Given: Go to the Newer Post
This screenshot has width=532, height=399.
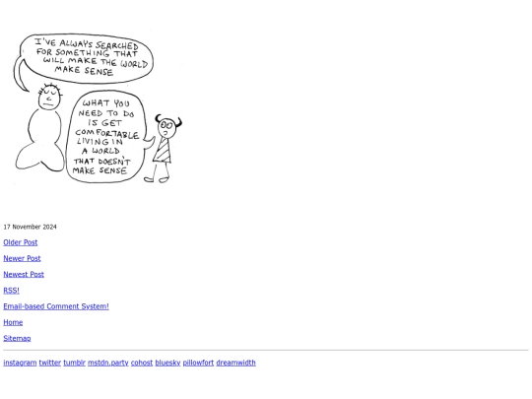Looking at the screenshot, I should pyautogui.click(x=22, y=258).
